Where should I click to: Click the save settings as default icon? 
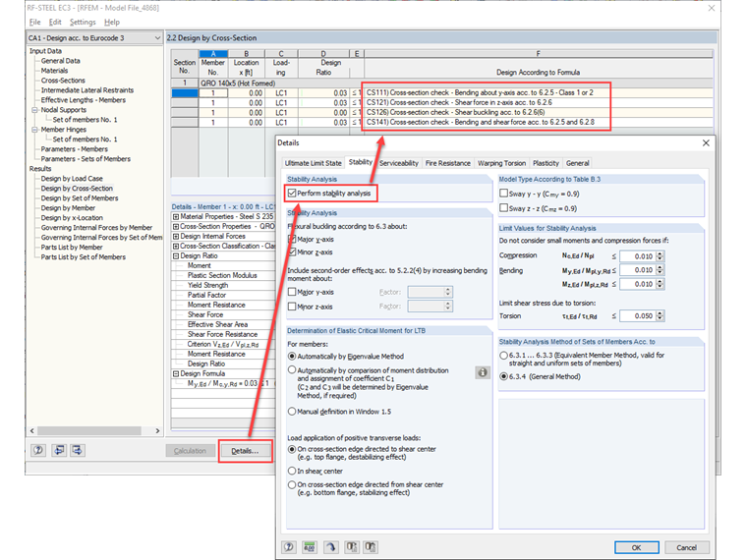(371, 547)
